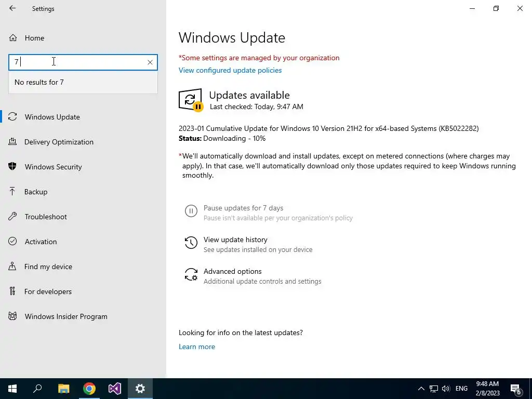This screenshot has width=532, height=399.
Task: Open Windows Security settings
Action: 54,167
